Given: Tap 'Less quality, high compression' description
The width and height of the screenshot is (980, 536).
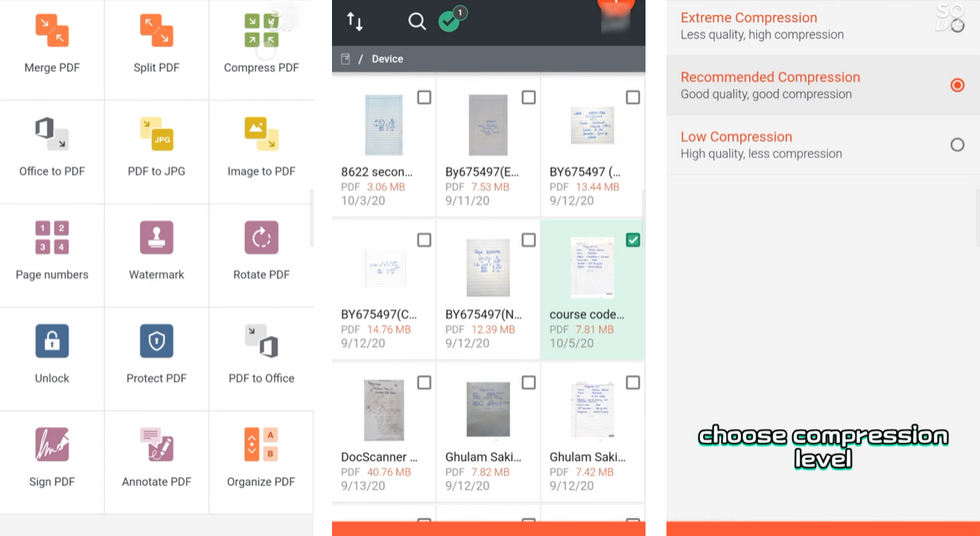Looking at the screenshot, I should (x=762, y=34).
